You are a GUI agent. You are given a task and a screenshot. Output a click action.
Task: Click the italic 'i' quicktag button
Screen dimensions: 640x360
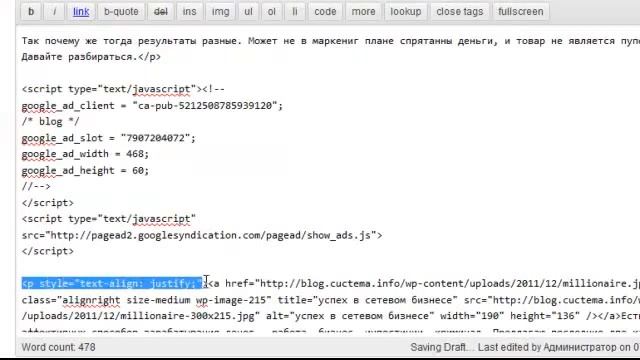point(55,11)
